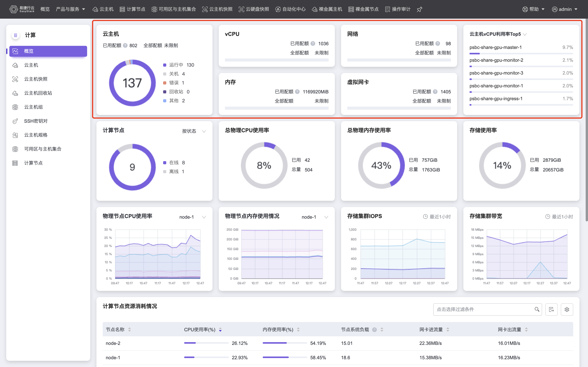Select psbc-share-gpu-master-1 in the Top5 list

point(496,47)
